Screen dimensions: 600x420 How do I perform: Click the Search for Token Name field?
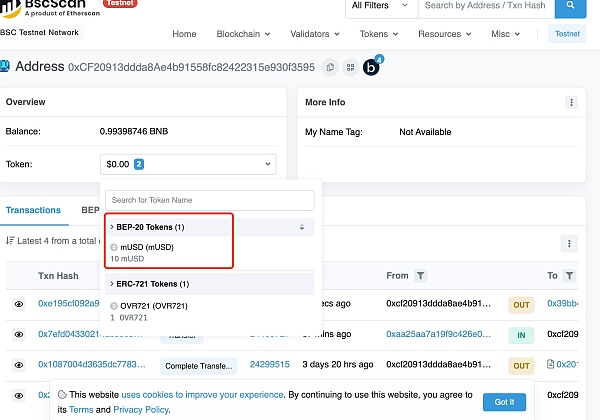(210, 200)
